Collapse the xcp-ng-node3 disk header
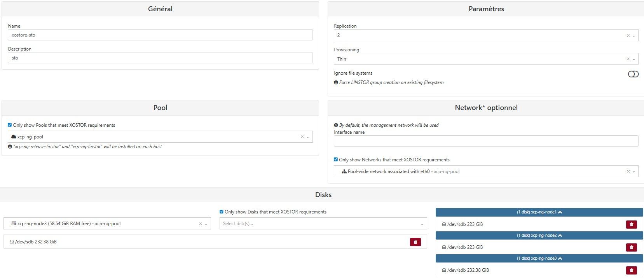 pos(539,258)
